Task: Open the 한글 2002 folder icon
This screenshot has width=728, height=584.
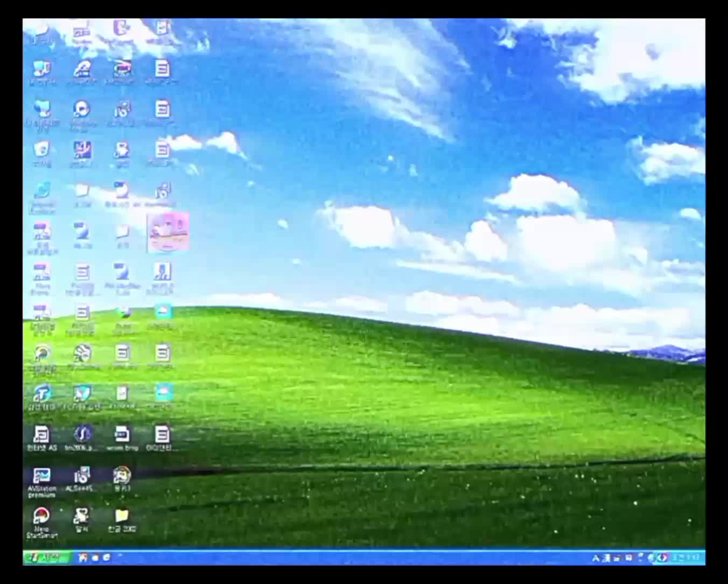Action: click(x=122, y=520)
